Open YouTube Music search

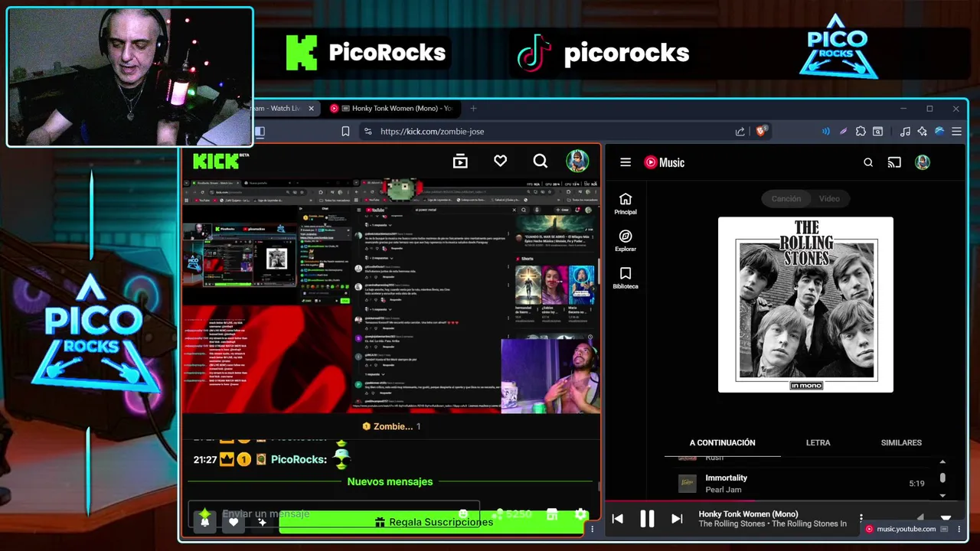click(868, 162)
